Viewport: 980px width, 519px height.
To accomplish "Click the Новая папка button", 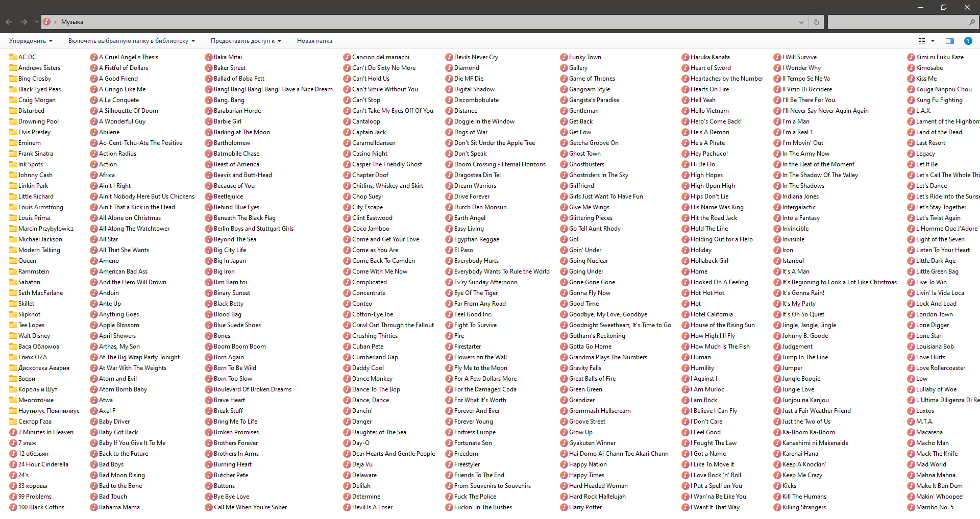I will coord(314,41).
